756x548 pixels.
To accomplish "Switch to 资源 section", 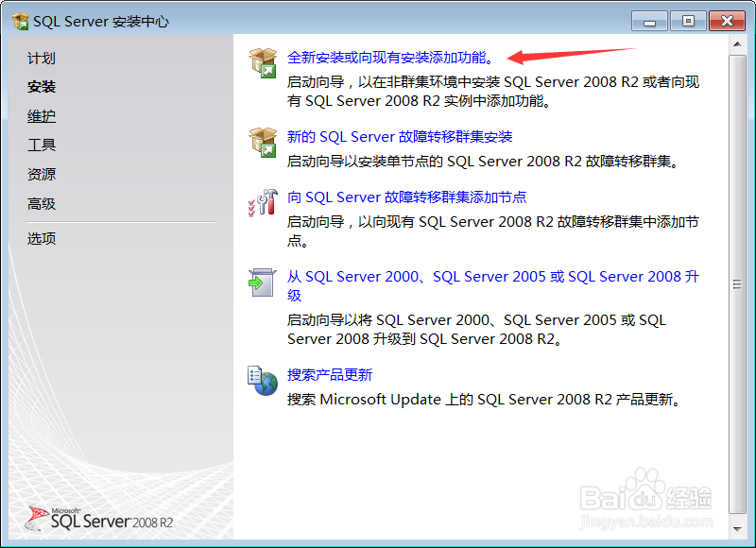I will [42, 174].
